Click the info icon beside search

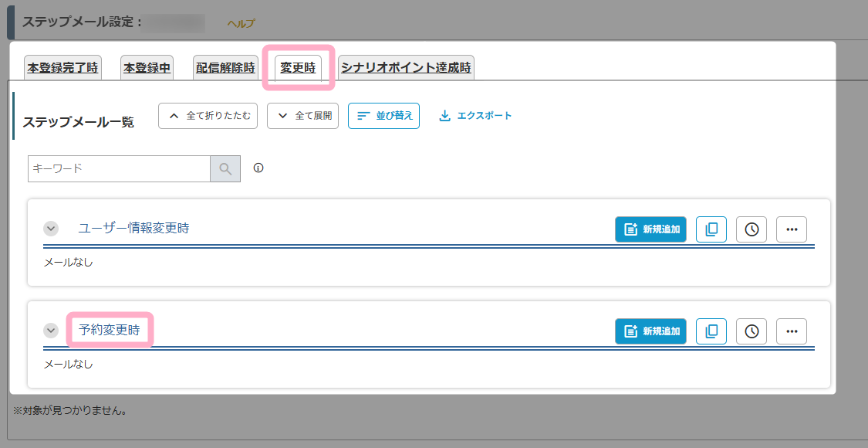click(258, 168)
